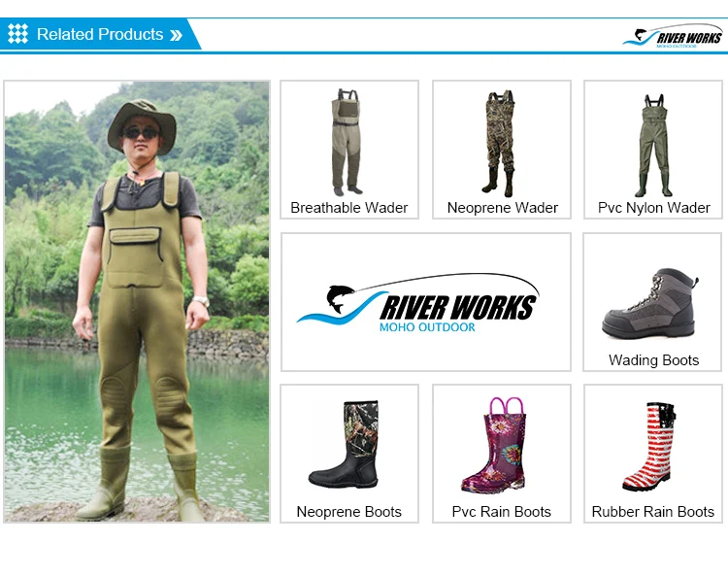Click the large photo of man wearing waders
Viewport: 728px width, 577px height.
(137, 301)
